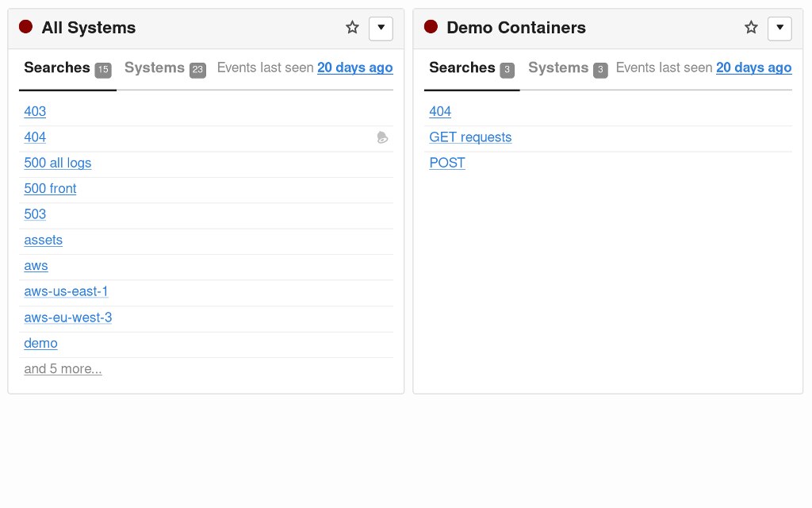Open the 403 saved search
812x508 pixels.
click(35, 112)
